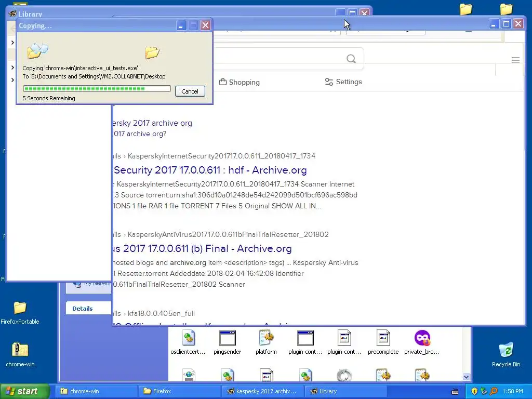Open the browser hamburger menu
This screenshot has height=399, width=532.
[515, 60]
